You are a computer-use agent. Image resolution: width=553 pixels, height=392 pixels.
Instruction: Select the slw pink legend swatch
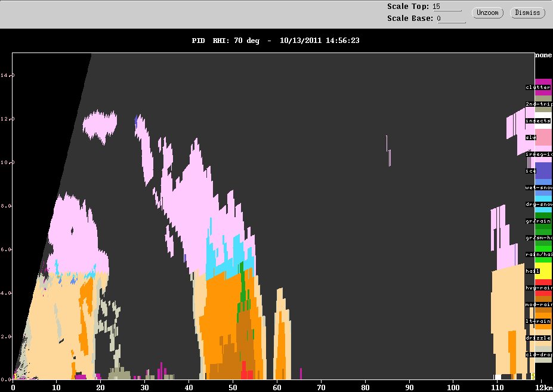pyautogui.click(x=543, y=137)
